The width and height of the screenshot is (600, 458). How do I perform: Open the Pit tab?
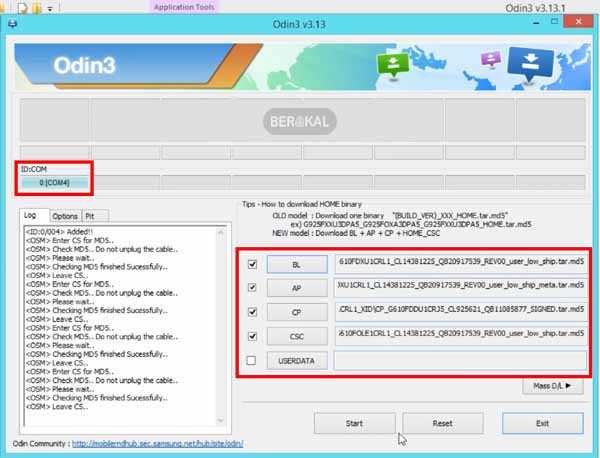tap(90, 216)
